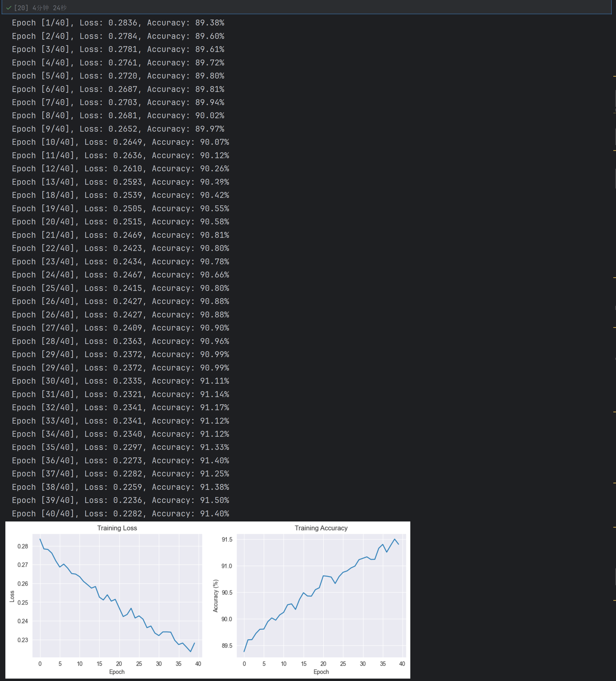Click the green execution success checkmark
This screenshot has height=681, width=616.
click(x=9, y=8)
